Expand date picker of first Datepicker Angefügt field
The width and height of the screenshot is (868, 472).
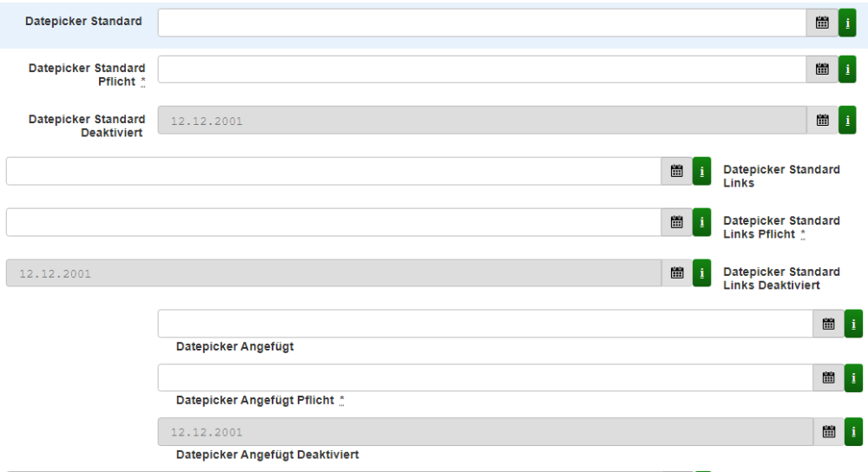pos(828,324)
